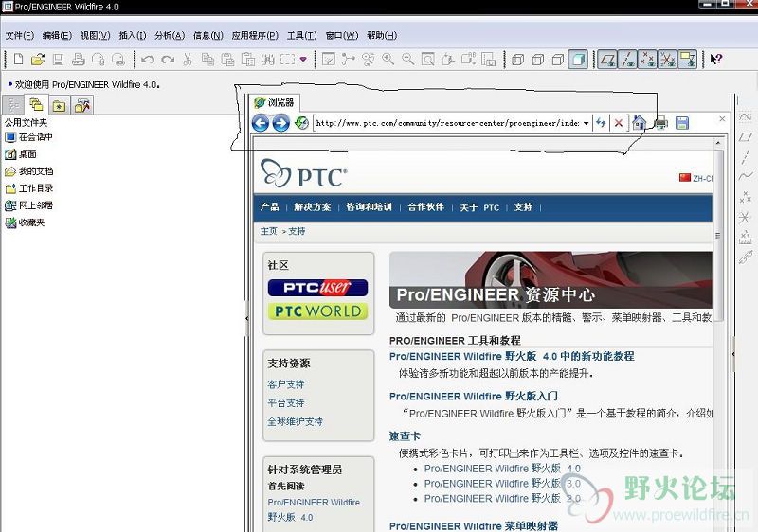Click the PTC World banner

tap(317, 311)
